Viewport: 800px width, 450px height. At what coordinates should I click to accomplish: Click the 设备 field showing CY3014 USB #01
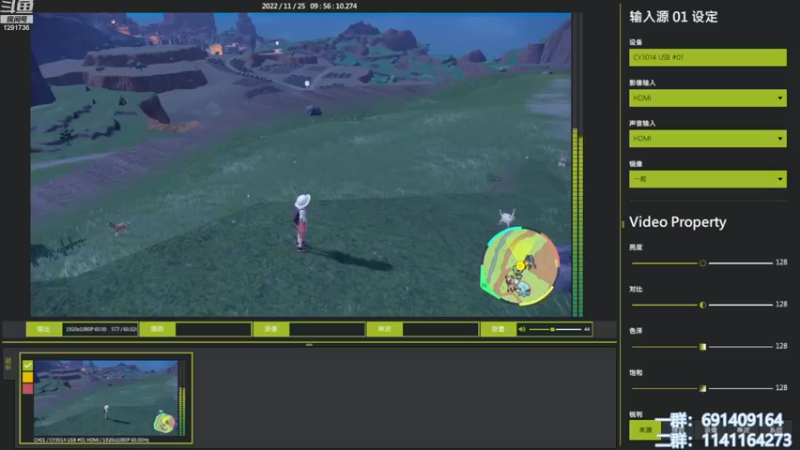pyautogui.click(x=708, y=57)
